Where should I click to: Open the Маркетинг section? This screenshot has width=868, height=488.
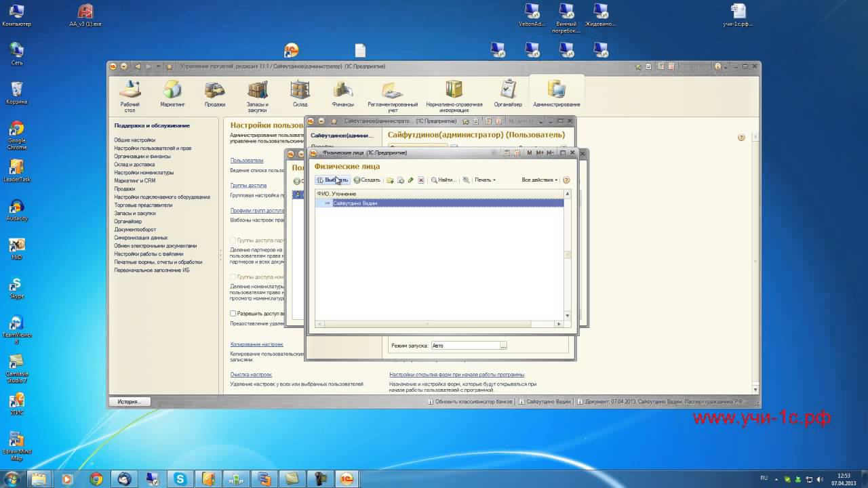coord(172,94)
